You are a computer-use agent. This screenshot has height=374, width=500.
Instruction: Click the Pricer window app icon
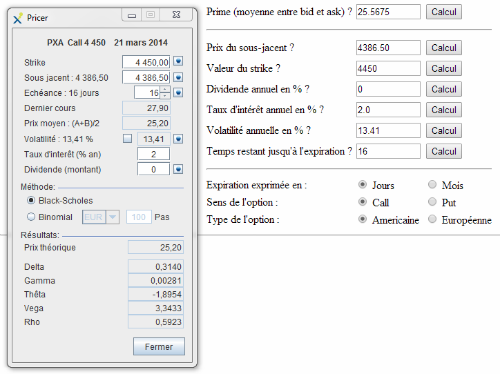pos(18,18)
